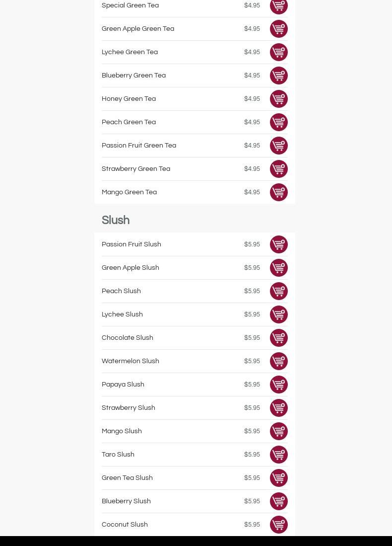Select the $5.95 price of Mango Slush
Viewport: 392px width, 546px height.
click(252, 431)
